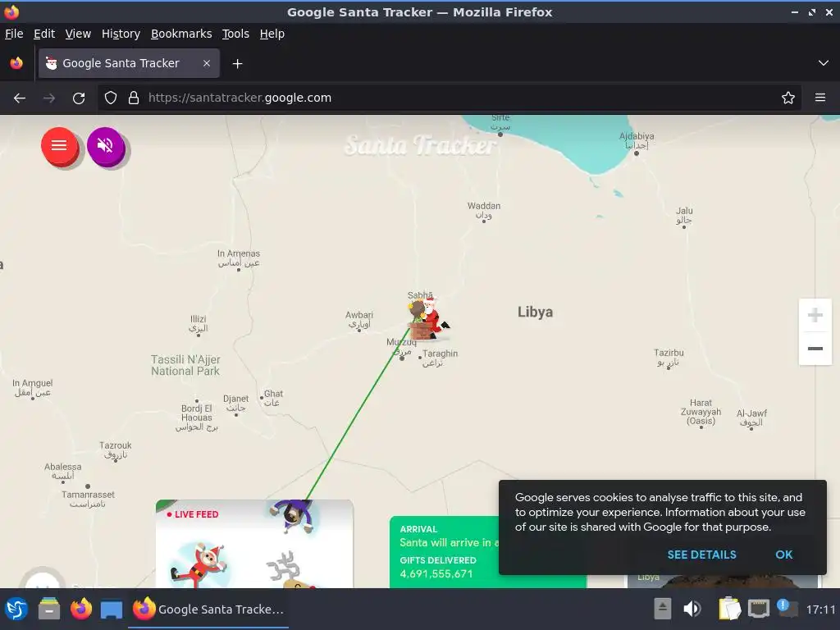Open the network tray icon
Screen dimensions: 840x630
point(759,609)
